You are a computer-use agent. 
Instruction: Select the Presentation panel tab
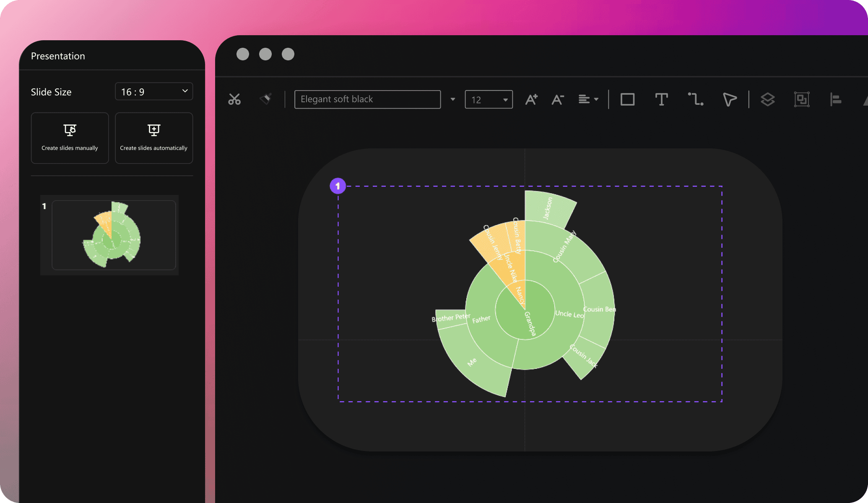[57, 56]
